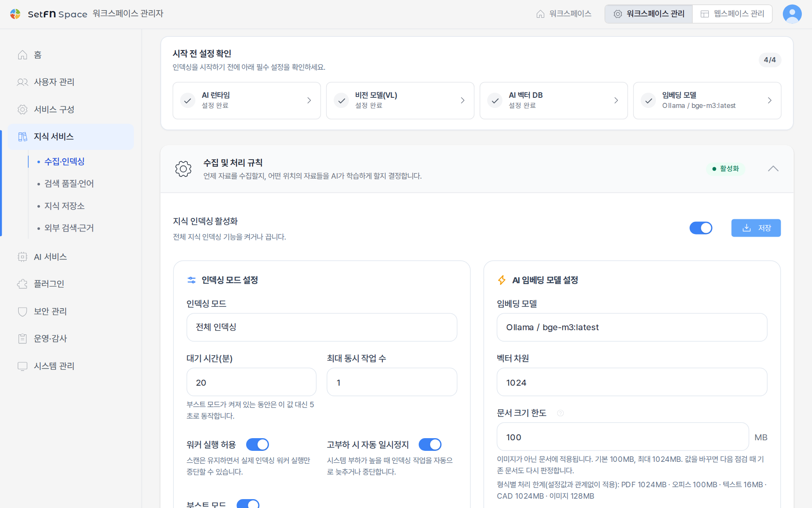Screen dimensions: 812x508
Task: Toggle the 지식 인덱싱 활성화 switch
Action: point(701,228)
